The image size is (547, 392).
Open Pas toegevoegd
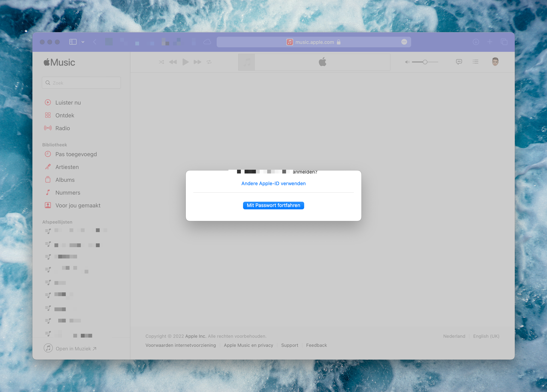point(76,154)
